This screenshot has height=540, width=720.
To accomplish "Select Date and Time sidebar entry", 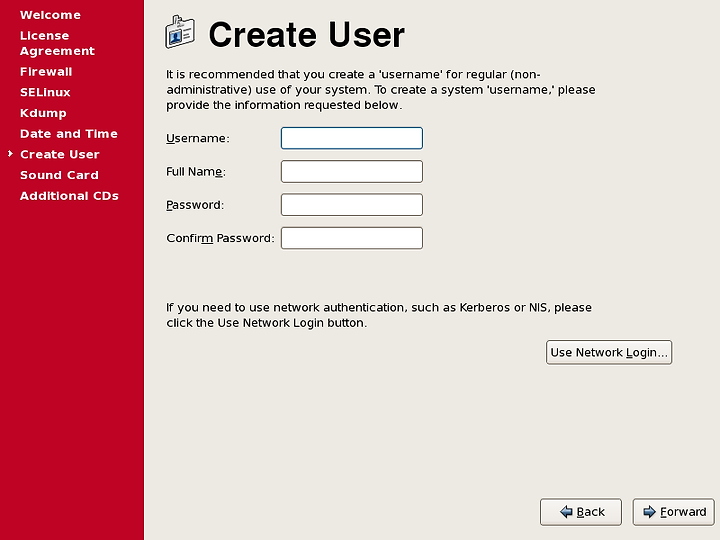I will coord(69,134).
